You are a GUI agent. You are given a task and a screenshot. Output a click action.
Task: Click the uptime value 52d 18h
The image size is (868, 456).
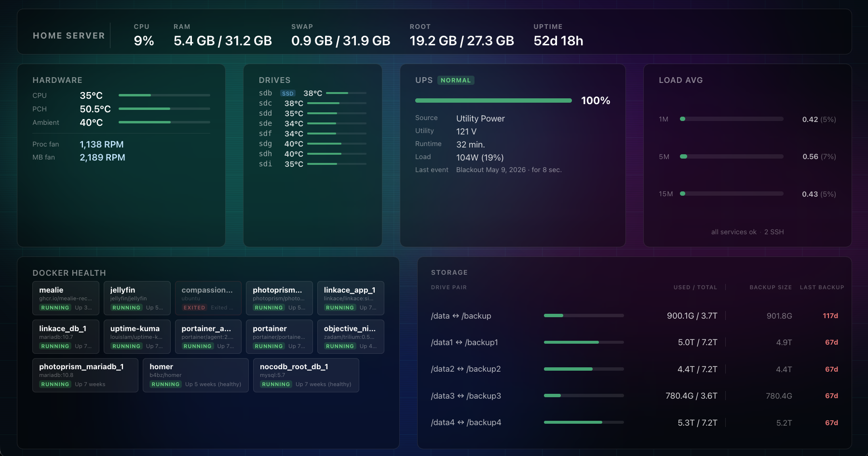click(x=558, y=41)
